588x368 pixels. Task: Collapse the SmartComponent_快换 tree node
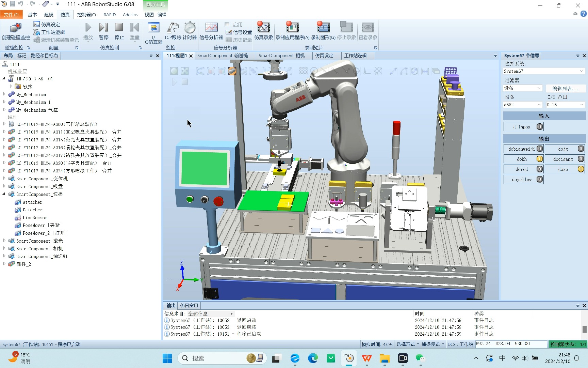tap(4, 194)
